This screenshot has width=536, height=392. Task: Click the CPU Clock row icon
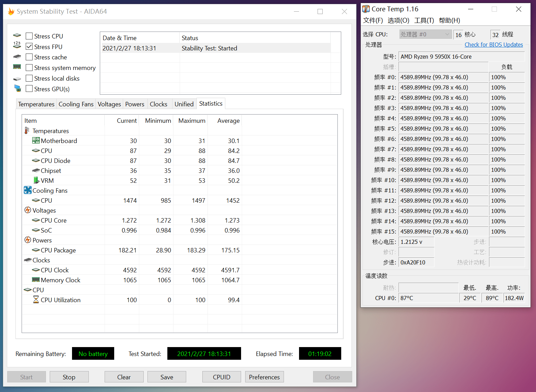tap(36, 270)
